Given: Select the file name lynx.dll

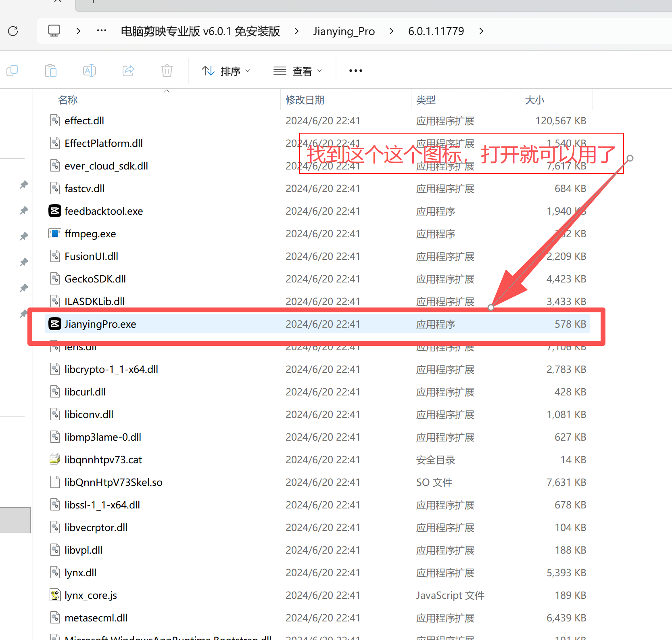Looking at the screenshot, I should pyautogui.click(x=80, y=573).
